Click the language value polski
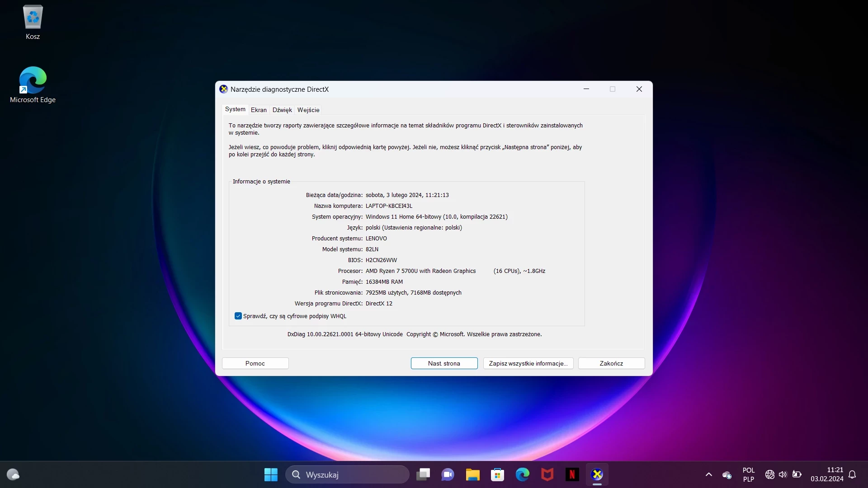The height and width of the screenshot is (488, 868). point(414,228)
